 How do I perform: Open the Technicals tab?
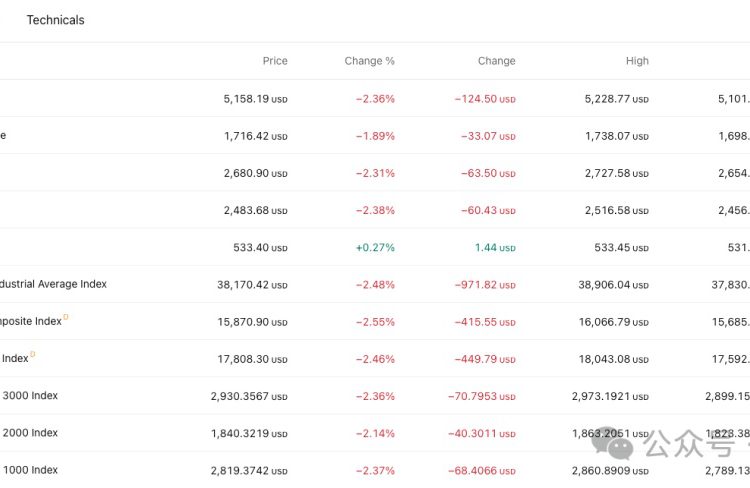click(x=55, y=20)
